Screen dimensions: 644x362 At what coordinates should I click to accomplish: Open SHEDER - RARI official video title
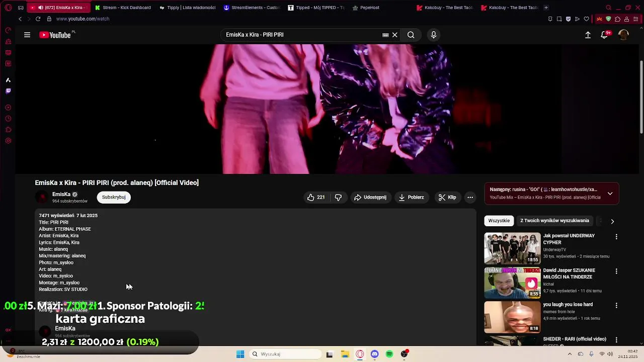[575, 339]
